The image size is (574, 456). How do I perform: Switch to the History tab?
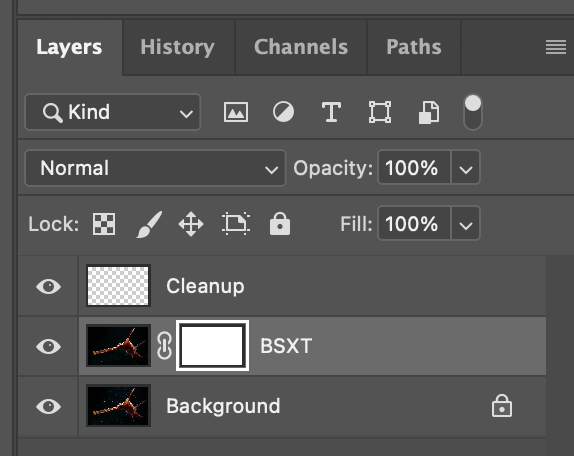[178, 47]
